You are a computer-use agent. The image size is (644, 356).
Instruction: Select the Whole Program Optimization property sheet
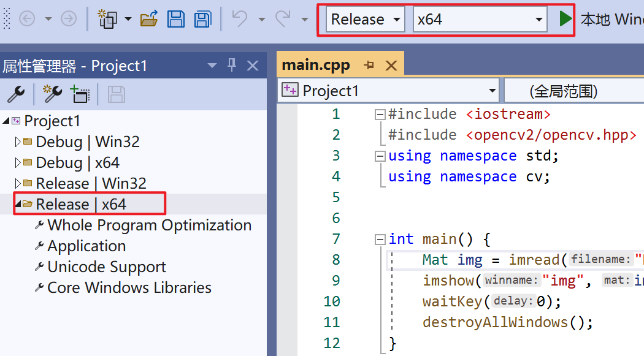(x=149, y=225)
